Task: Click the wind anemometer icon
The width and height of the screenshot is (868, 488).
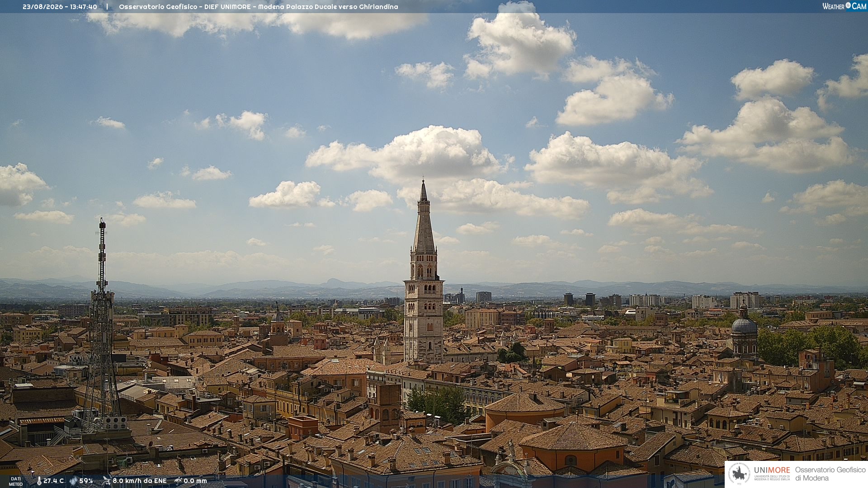Action: pyautogui.click(x=106, y=481)
